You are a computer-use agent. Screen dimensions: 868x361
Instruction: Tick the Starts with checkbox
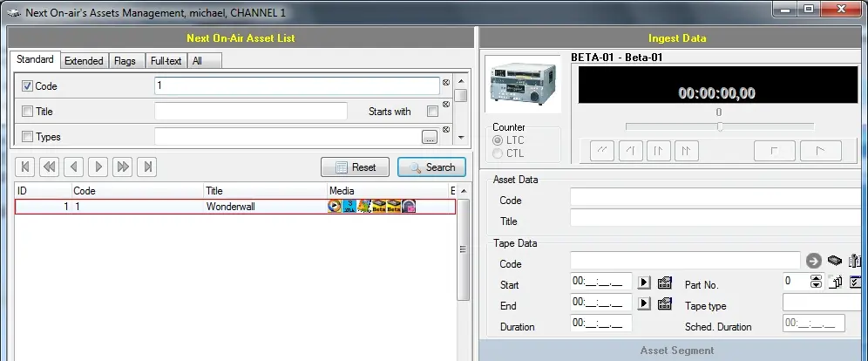(431, 112)
